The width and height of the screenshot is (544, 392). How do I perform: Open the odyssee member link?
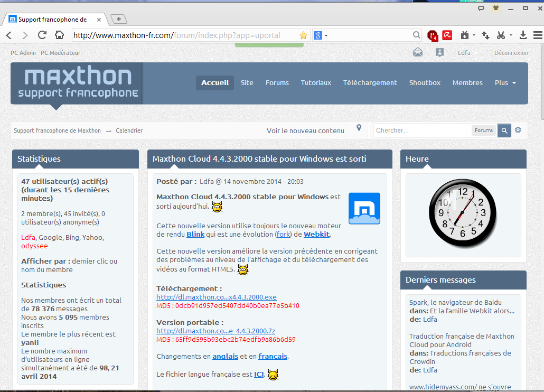[x=34, y=246]
